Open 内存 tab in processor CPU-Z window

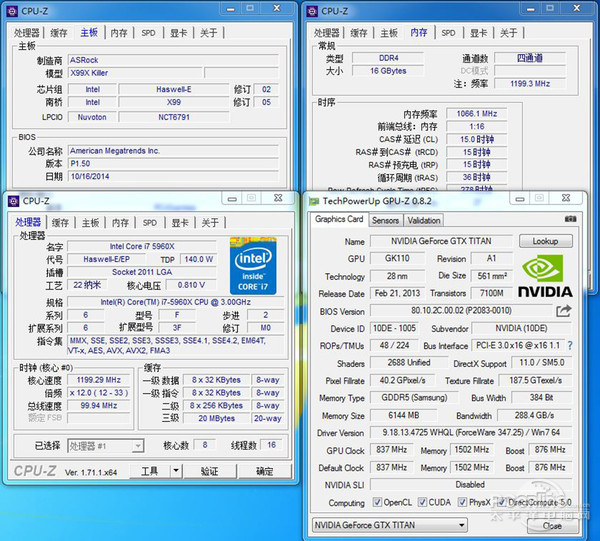120,223
